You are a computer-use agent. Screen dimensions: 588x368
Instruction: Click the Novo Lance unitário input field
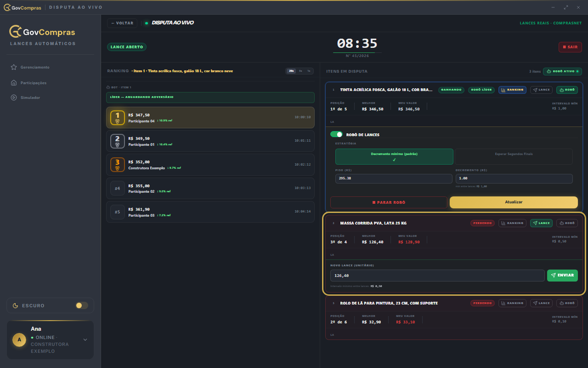coord(437,276)
